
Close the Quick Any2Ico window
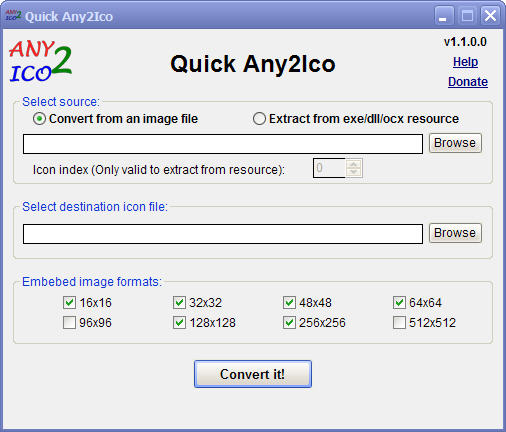(490, 16)
